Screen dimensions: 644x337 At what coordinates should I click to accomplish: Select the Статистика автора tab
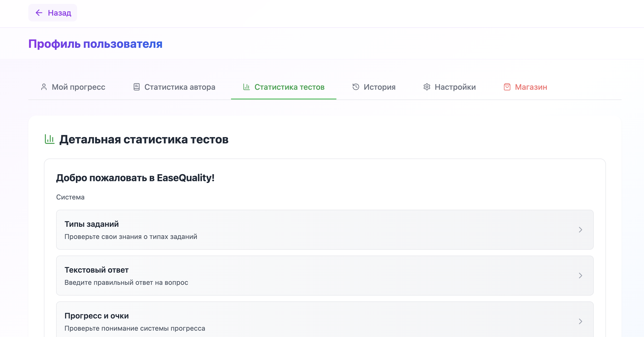pyautogui.click(x=180, y=87)
